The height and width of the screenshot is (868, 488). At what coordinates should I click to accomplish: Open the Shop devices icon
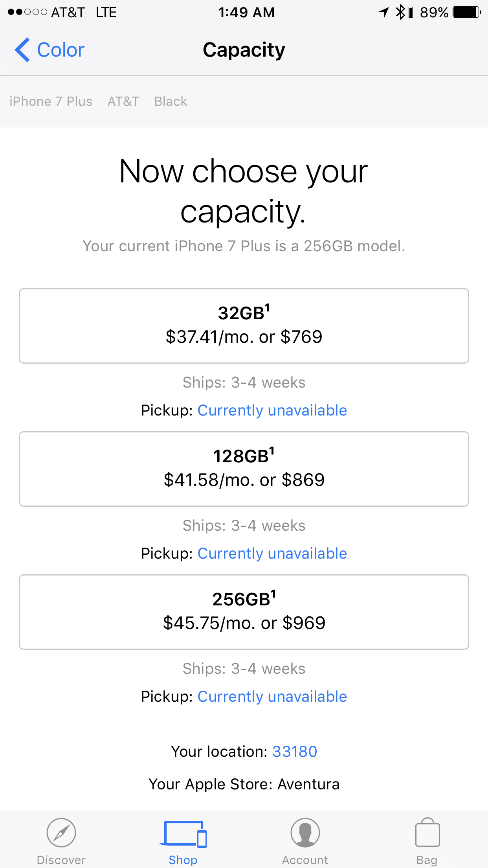(183, 834)
